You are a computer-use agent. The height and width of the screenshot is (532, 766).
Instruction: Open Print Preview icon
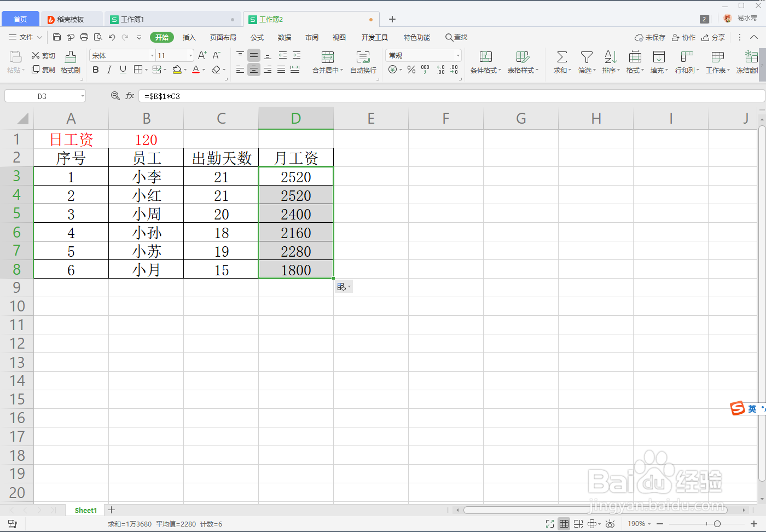98,37
